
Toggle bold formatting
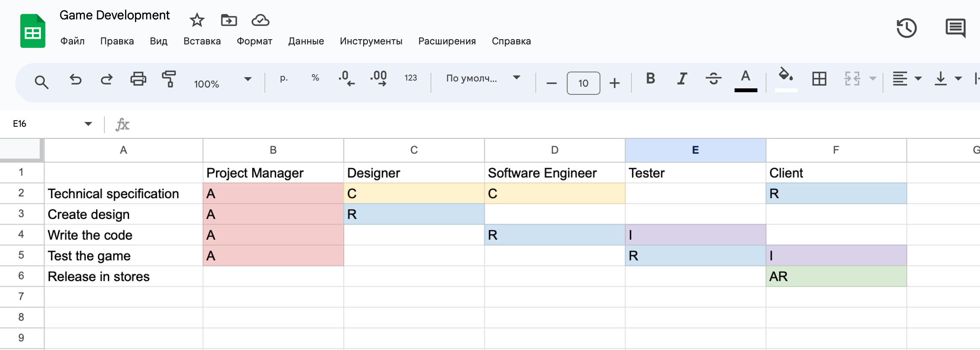pyautogui.click(x=650, y=78)
